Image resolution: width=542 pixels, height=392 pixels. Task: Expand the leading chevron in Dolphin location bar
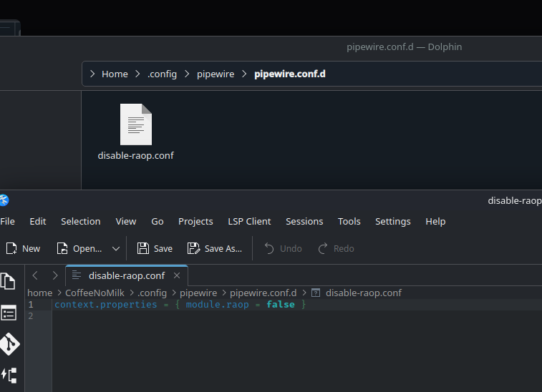coord(92,74)
